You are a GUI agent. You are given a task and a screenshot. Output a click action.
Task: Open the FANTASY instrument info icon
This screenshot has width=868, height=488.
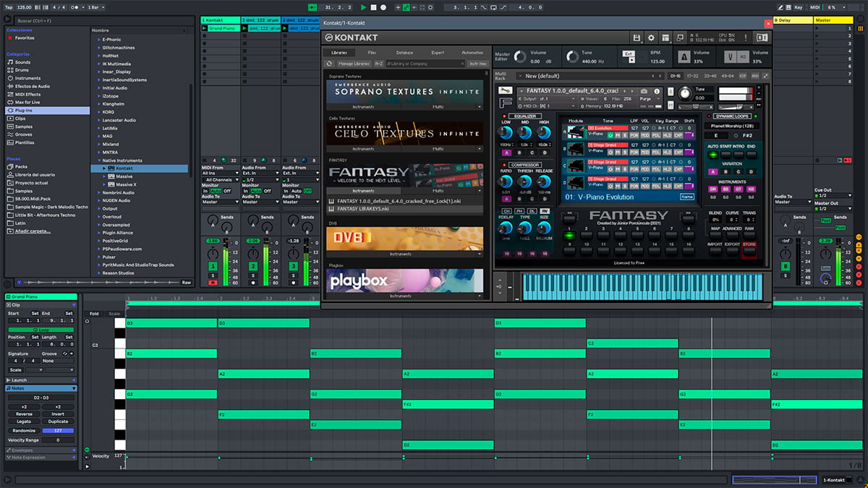pyautogui.click(x=658, y=91)
